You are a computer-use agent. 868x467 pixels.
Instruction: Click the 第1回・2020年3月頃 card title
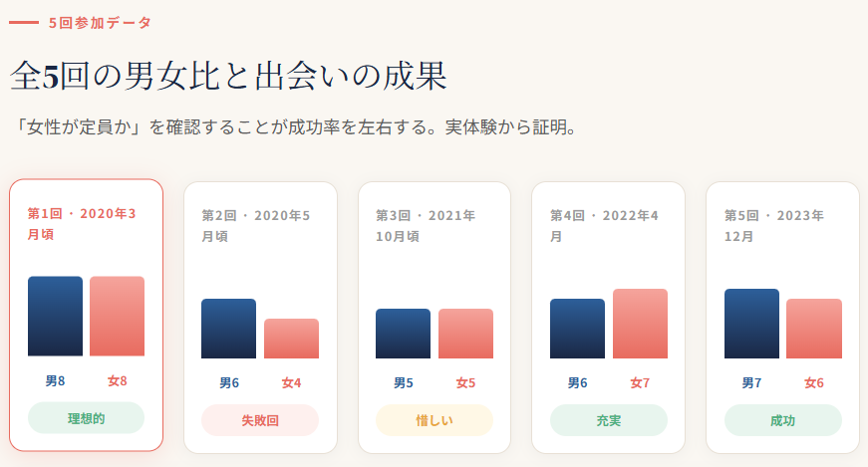82,225
